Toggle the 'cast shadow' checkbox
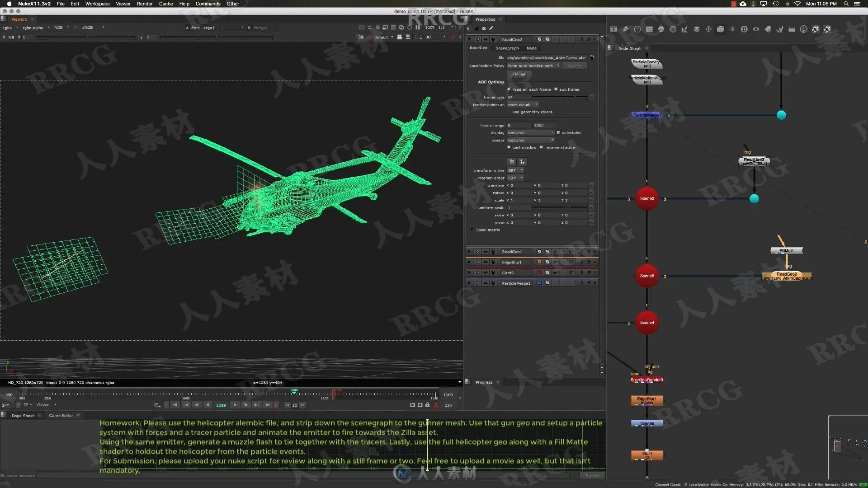The height and width of the screenshot is (488, 868). click(509, 147)
